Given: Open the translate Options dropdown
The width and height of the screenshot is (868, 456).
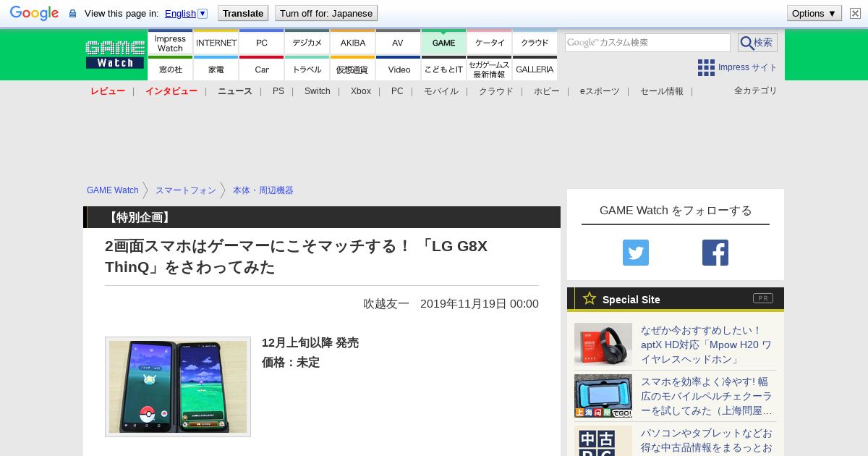Looking at the screenshot, I should 814,13.
